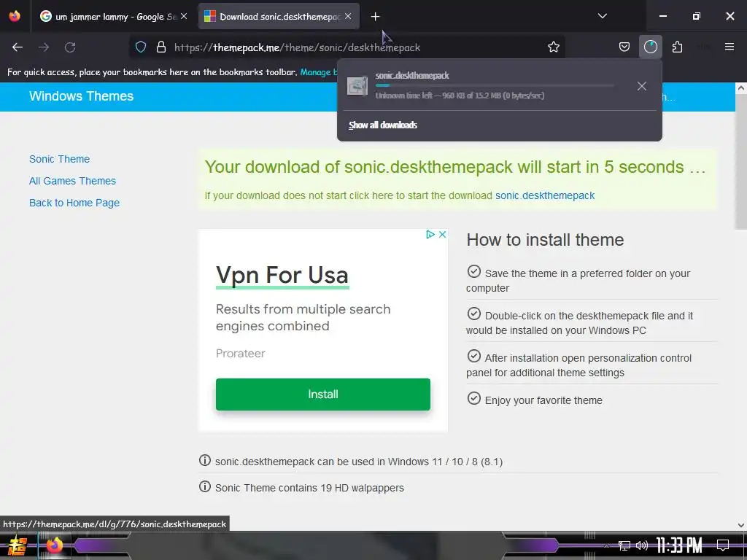Click 'Save the theme in a preferred folder' step
The width and height of the screenshot is (747, 560).
coord(578,281)
